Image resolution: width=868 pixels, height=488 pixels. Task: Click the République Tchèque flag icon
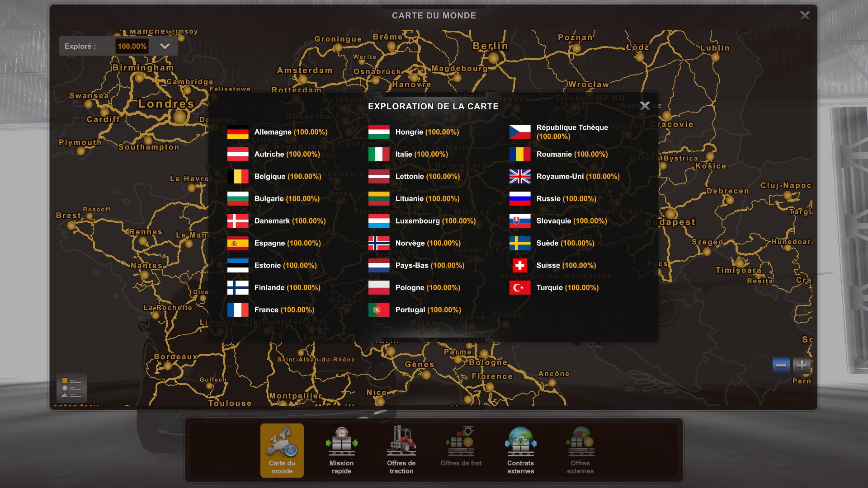[520, 132]
